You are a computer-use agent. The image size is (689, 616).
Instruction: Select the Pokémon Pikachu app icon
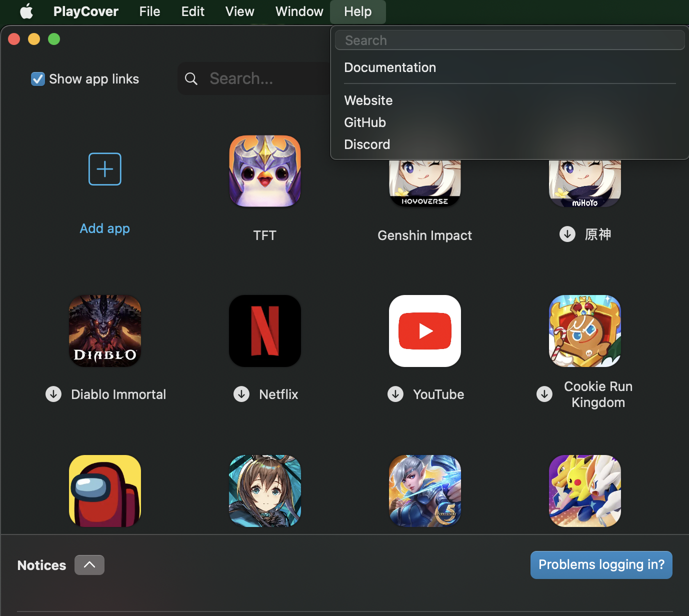pos(585,491)
